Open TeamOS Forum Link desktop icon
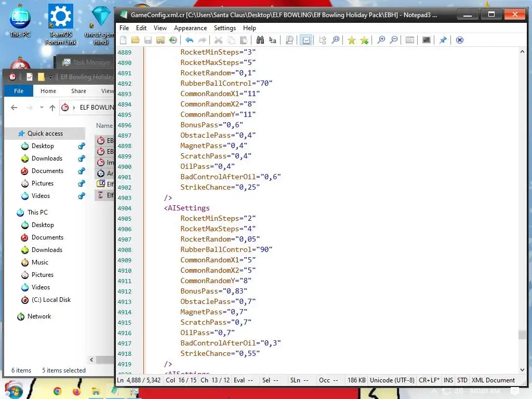This screenshot has width=532, height=399. [x=61, y=24]
